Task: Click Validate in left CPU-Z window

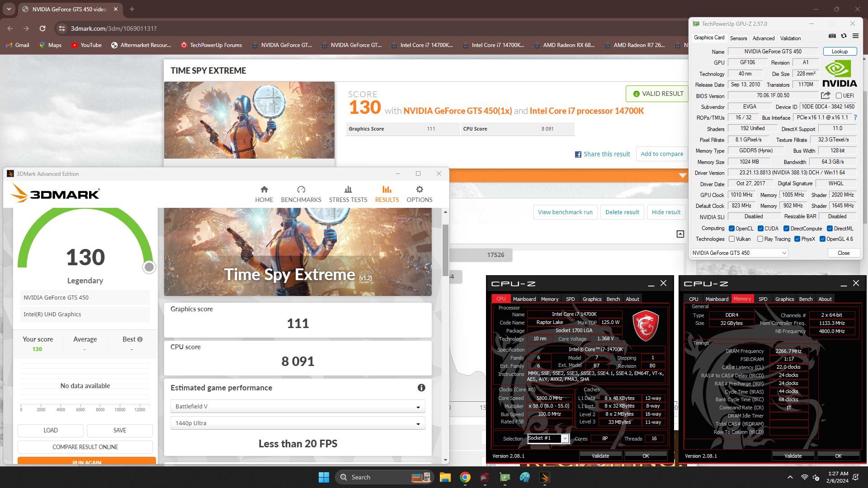Action: (600, 456)
